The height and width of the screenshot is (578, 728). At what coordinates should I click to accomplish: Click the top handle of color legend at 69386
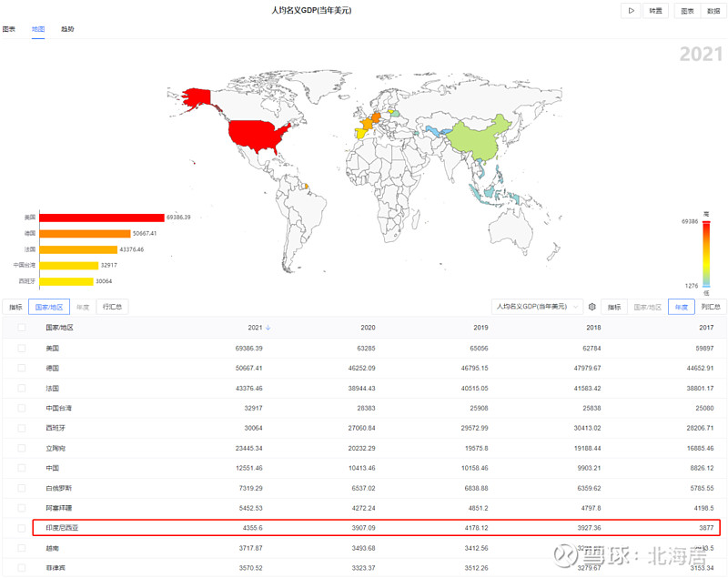click(706, 222)
